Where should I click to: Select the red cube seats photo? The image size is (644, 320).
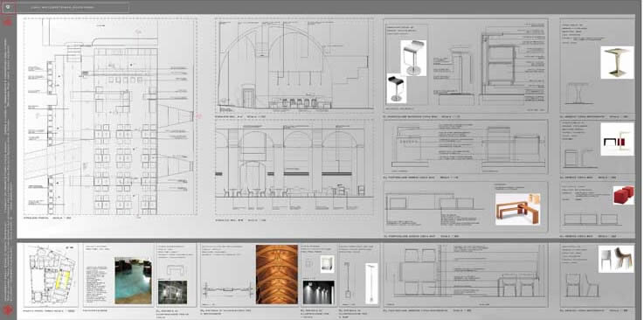coord(623,195)
